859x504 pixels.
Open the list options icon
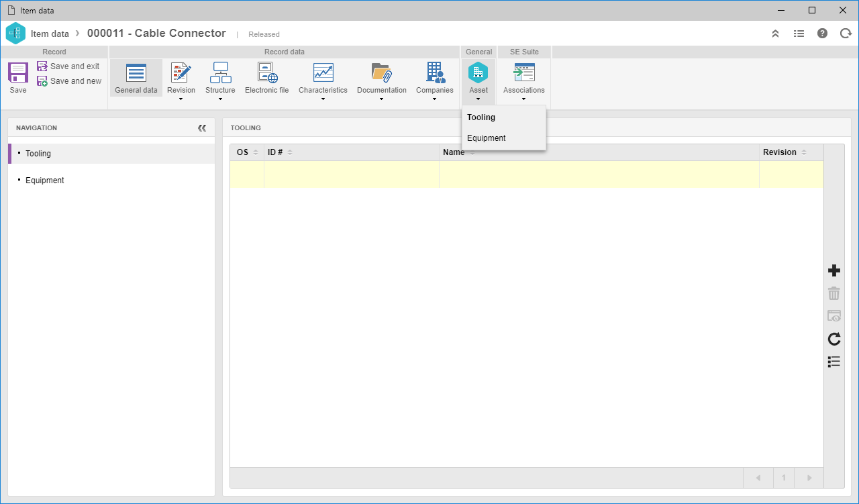(834, 362)
